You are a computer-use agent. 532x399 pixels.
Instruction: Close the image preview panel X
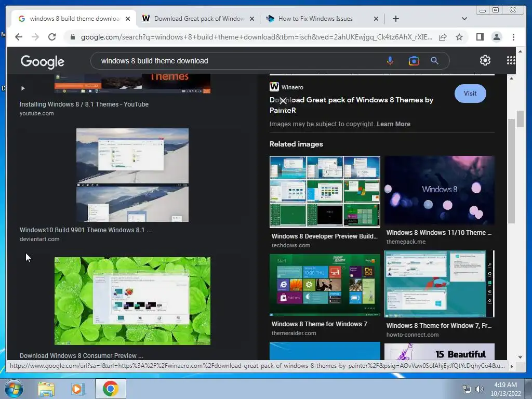click(283, 100)
